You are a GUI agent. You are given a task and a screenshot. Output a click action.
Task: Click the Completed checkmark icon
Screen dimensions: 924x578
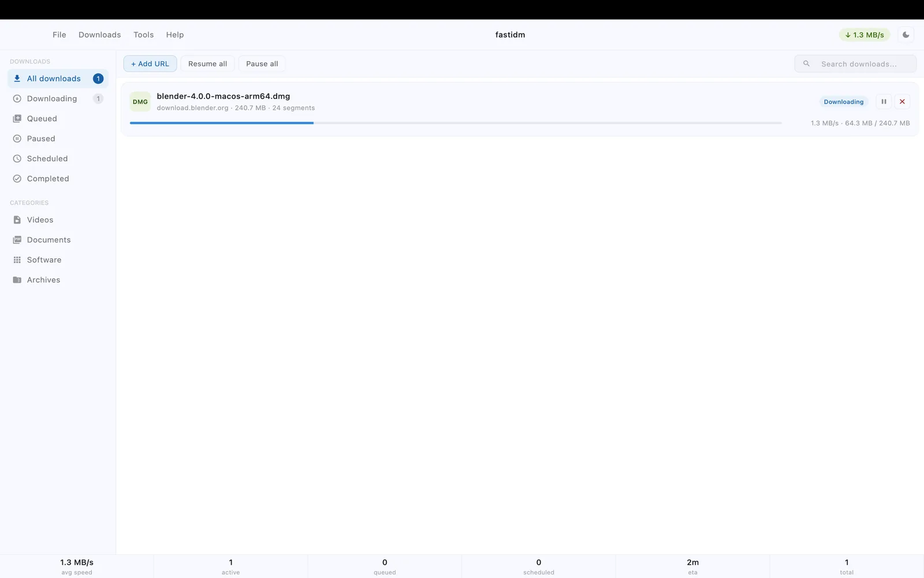(17, 179)
